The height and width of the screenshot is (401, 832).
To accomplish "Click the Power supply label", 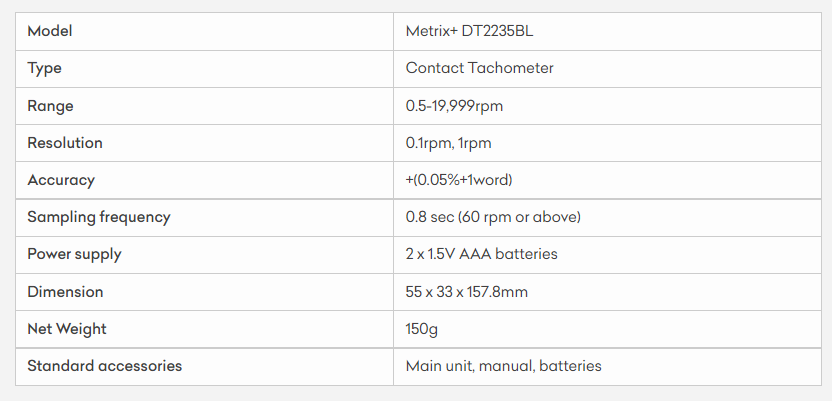I will click(x=75, y=254).
